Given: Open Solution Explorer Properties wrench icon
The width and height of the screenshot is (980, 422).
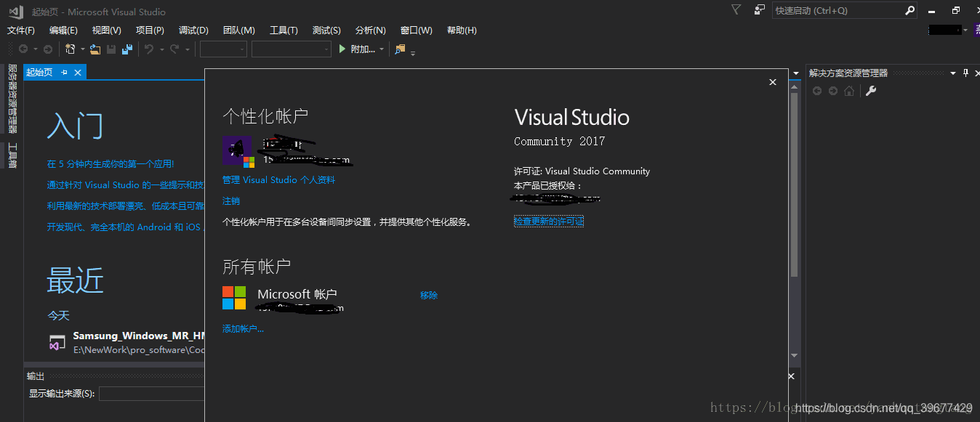Looking at the screenshot, I should click(x=870, y=91).
